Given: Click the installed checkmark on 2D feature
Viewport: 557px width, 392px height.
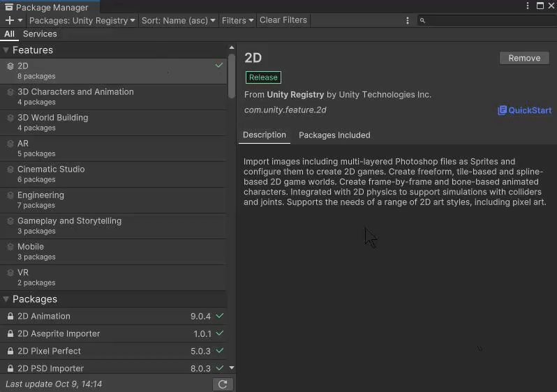Looking at the screenshot, I should click(x=219, y=66).
